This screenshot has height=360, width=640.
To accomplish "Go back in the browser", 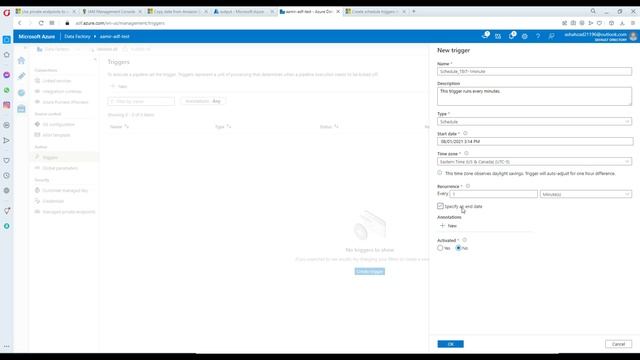I will (20, 23).
